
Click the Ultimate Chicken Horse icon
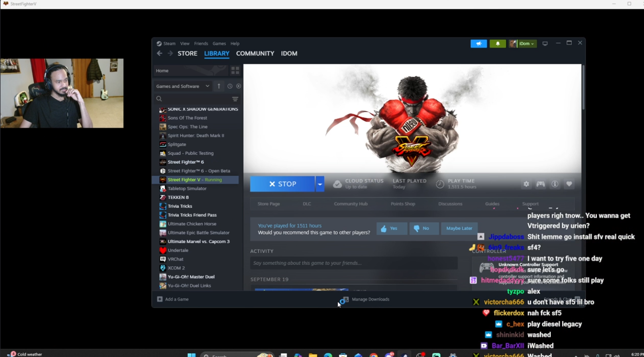click(163, 224)
